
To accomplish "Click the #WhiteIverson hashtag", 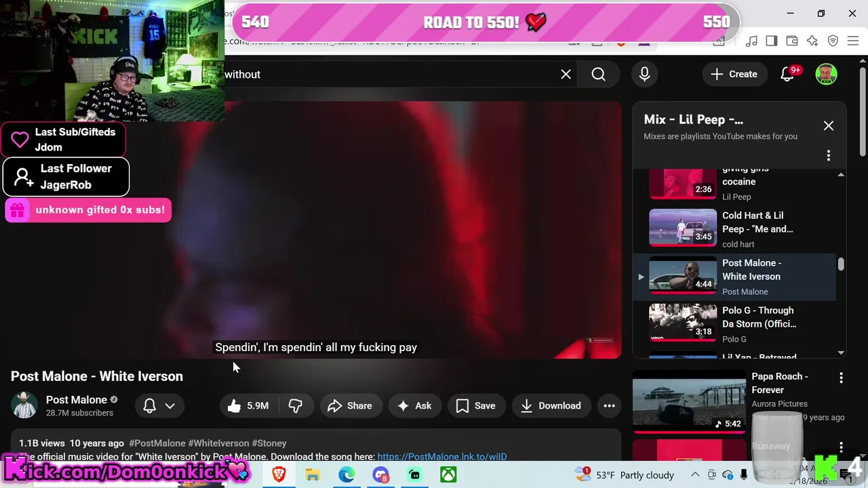I will point(218,443).
